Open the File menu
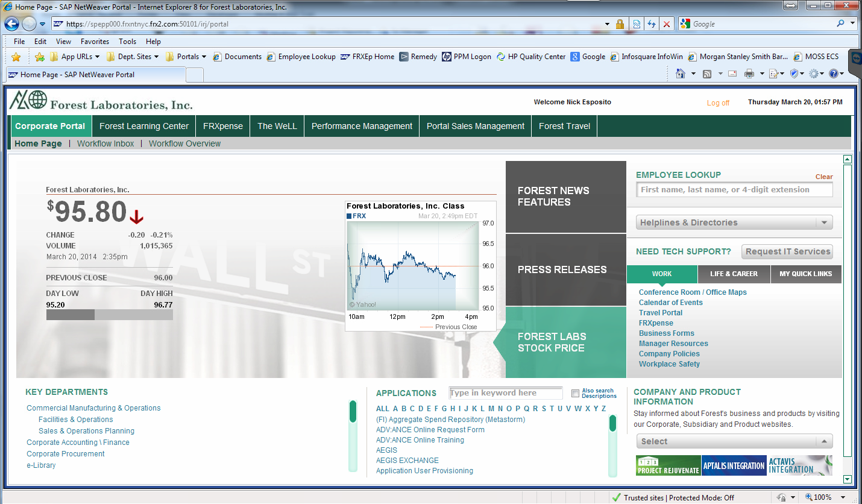 (x=19, y=42)
